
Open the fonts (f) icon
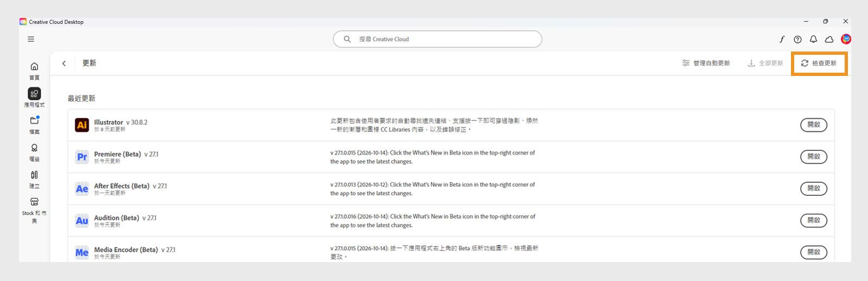coord(782,39)
